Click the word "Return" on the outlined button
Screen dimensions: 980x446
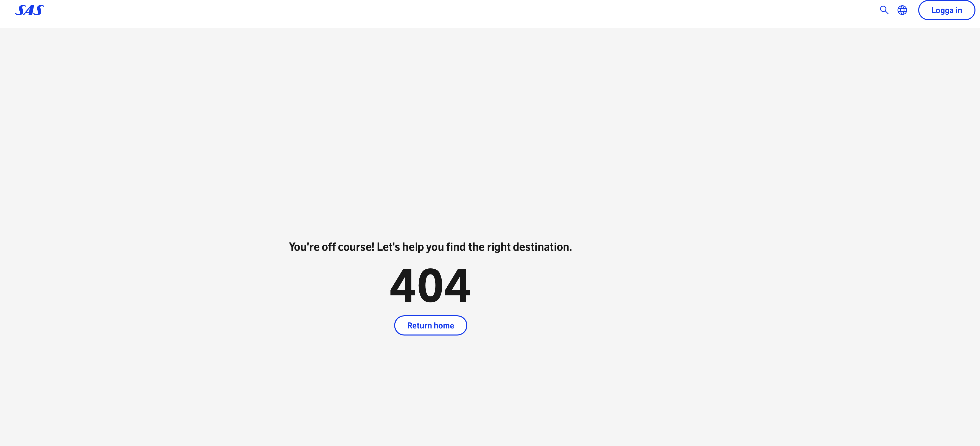click(419, 326)
